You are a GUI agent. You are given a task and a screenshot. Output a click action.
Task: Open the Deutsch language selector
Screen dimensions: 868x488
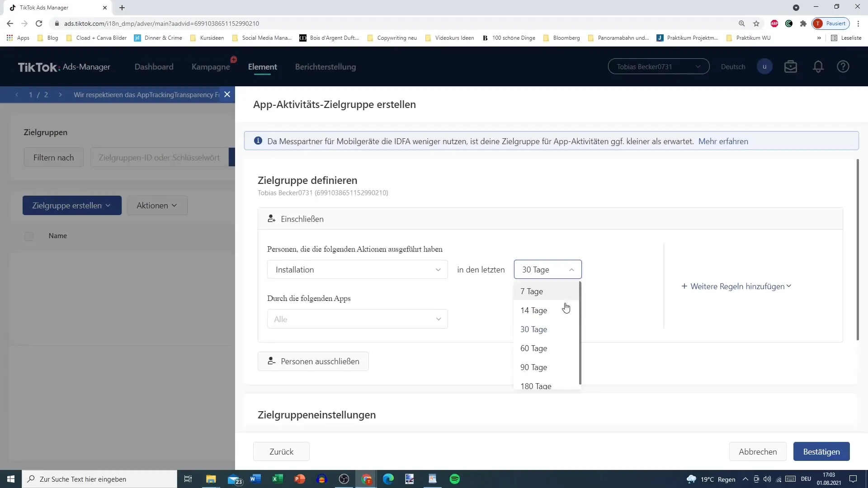tap(733, 66)
